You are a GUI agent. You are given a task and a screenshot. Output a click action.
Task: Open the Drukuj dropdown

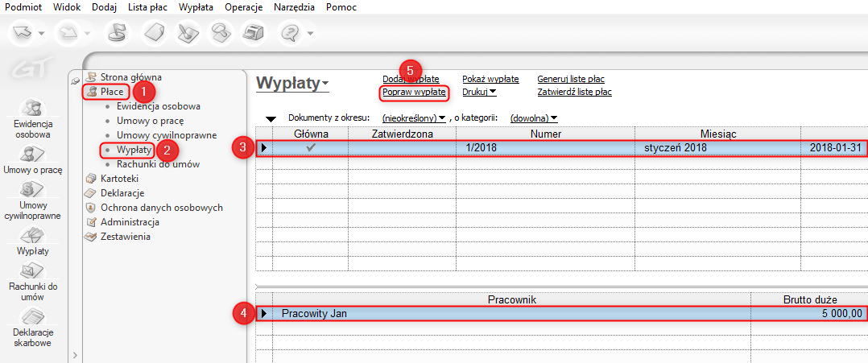479,92
